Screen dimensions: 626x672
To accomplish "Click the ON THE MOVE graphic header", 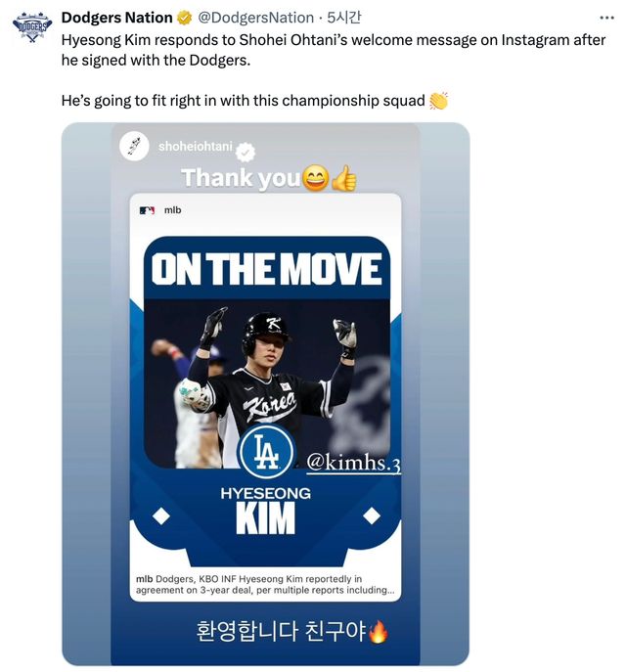I will pos(266,269).
